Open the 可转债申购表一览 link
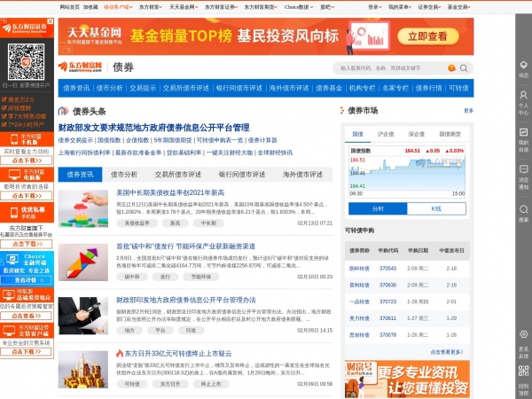 point(220,140)
